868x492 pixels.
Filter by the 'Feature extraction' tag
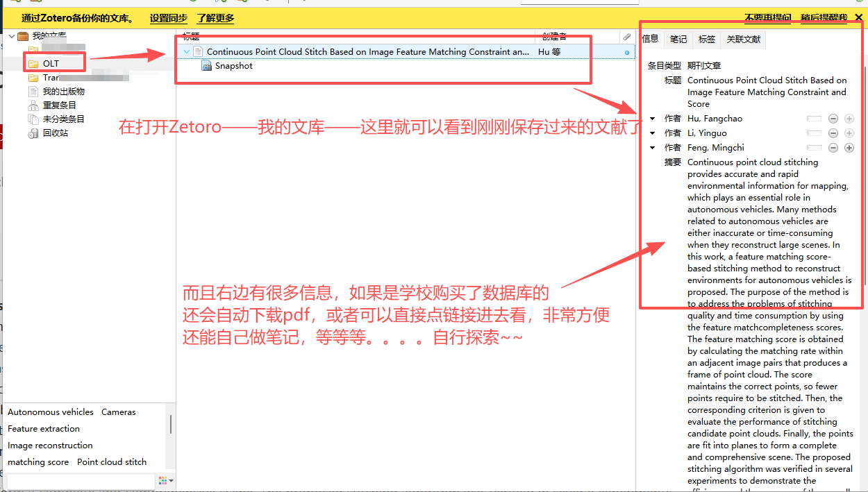(44, 429)
